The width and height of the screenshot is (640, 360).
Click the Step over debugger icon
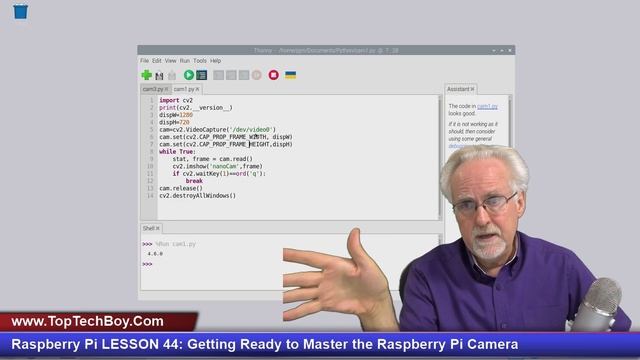pos(219,75)
